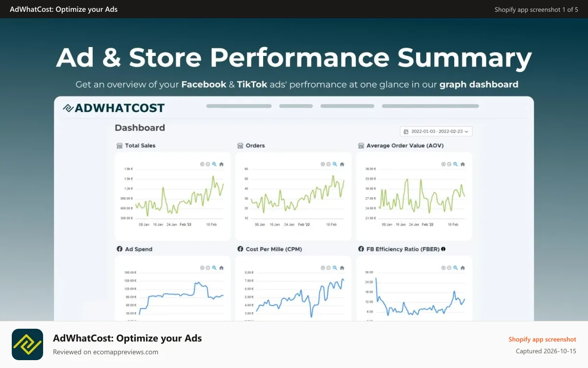Click 'Shopify app screenshot' orange label
The width and height of the screenshot is (588, 368).
(x=542, y=339)
